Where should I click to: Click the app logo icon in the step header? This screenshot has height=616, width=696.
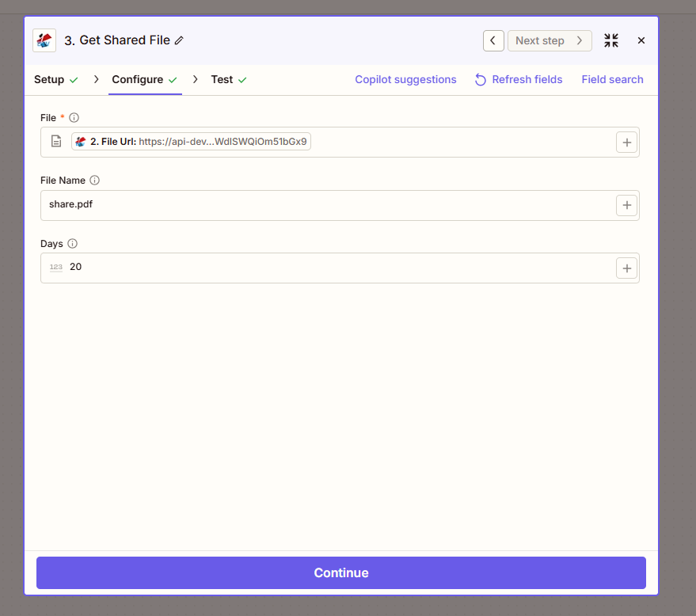[44, 40]
